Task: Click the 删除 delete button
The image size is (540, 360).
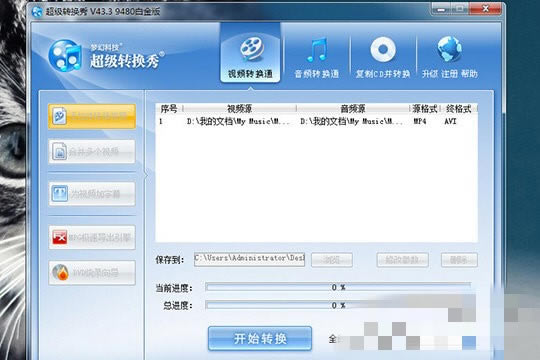Action: click(459, 260)
